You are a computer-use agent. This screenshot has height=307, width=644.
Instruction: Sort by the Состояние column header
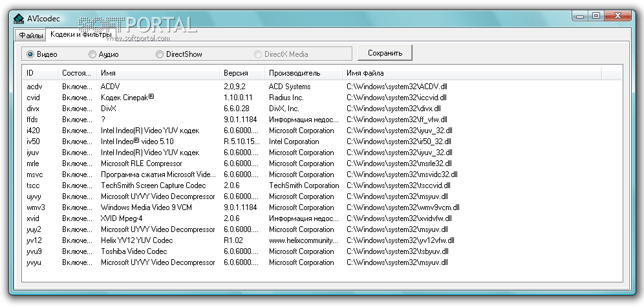(x=77, y=73)
